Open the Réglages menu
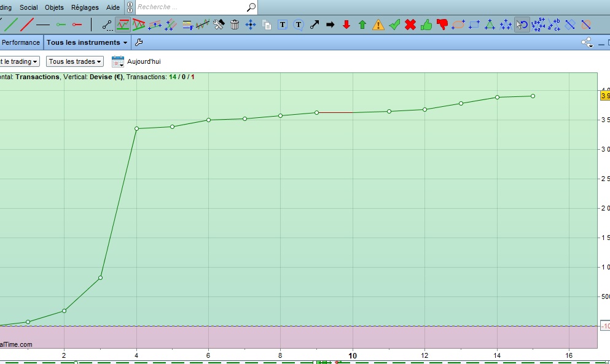This screenshot has height=364, width=610. coord(85,7)
